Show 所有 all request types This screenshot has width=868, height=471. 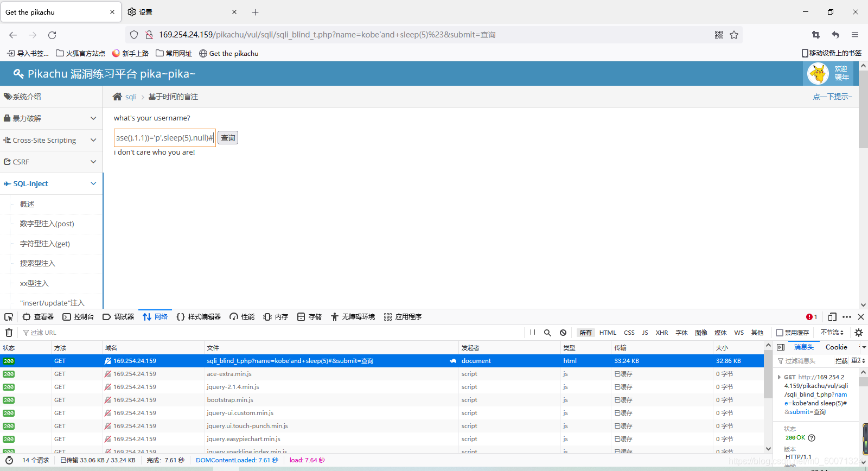tap(585, 333)
